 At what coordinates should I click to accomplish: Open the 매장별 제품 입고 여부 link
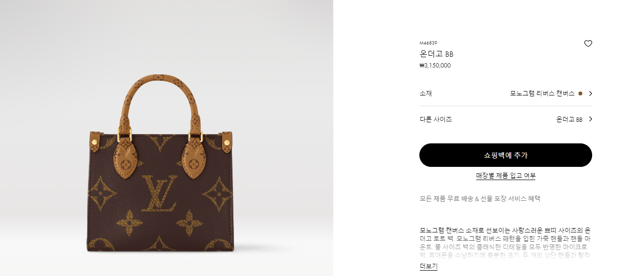[x=506, y=176]
